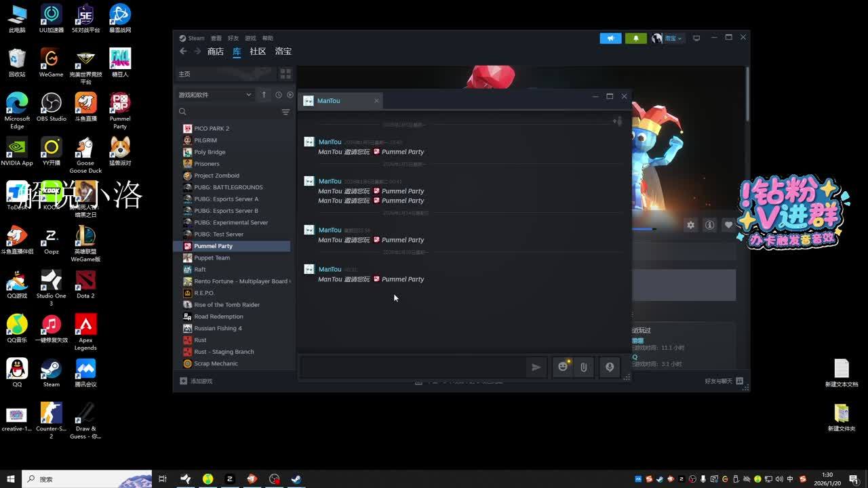Open advanced filter options beside search
Screen dimensions: 868x488
pyautogui.click(x=285, y=112)
